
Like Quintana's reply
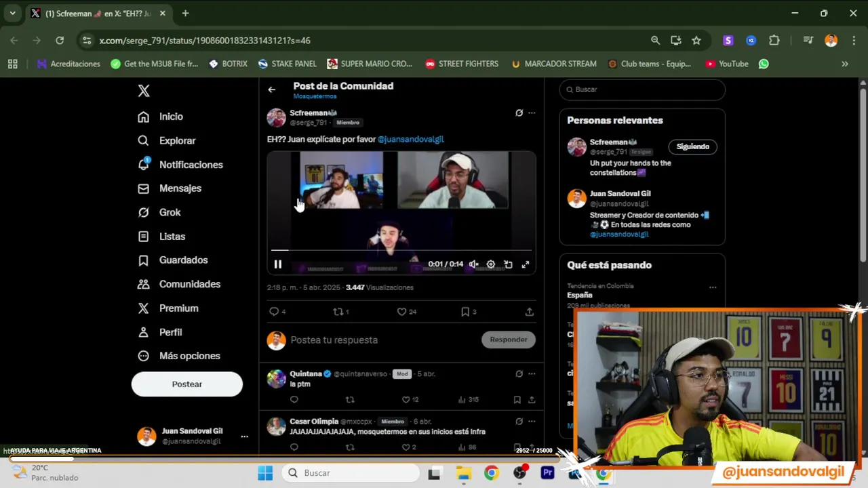point(406,400)
